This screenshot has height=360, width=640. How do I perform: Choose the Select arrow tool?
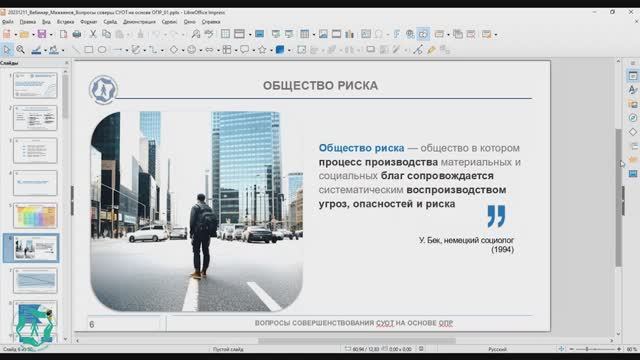[x=7, y=50]
